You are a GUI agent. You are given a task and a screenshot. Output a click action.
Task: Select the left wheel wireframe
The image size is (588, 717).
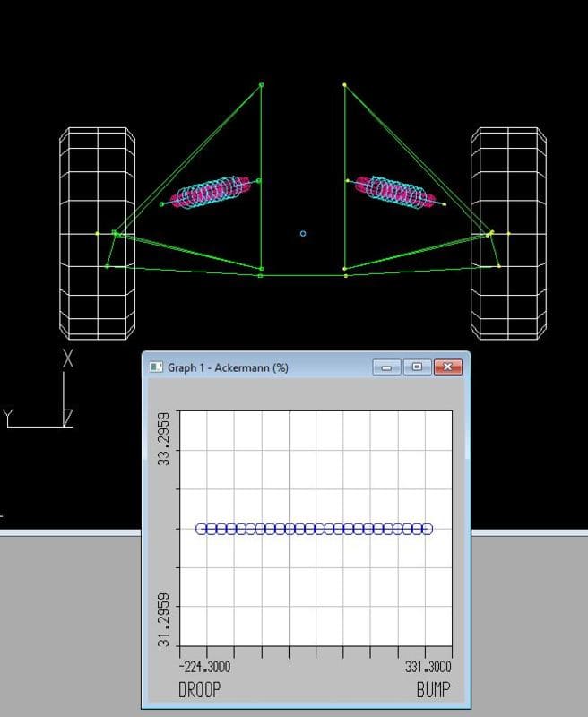point(97,234)
